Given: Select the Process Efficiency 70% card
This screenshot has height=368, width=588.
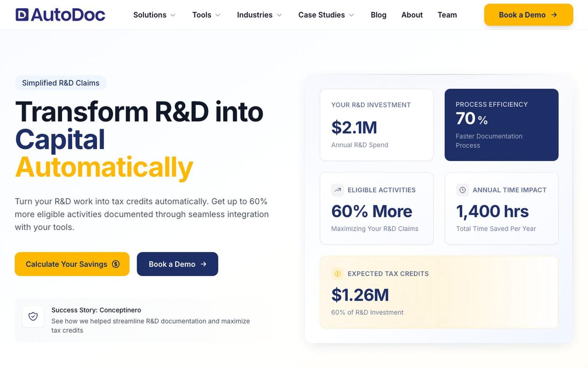Looking at the screenshot, I should tap(501, 125).
